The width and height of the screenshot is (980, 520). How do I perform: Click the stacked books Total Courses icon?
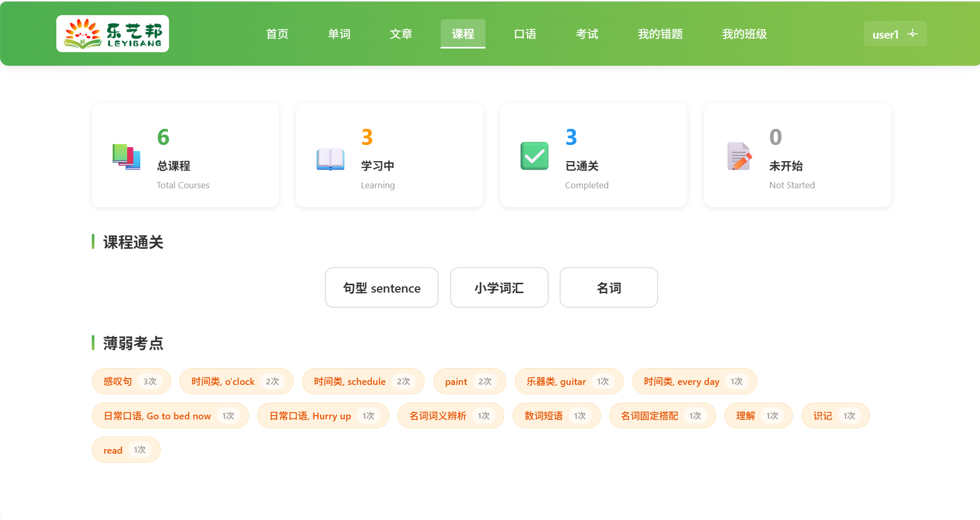coord(126,156)
